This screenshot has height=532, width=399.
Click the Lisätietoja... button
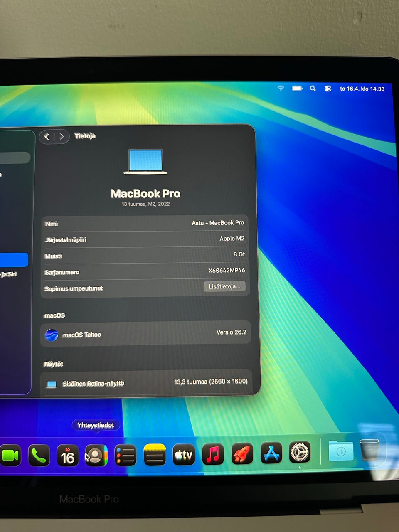[224, 286]
